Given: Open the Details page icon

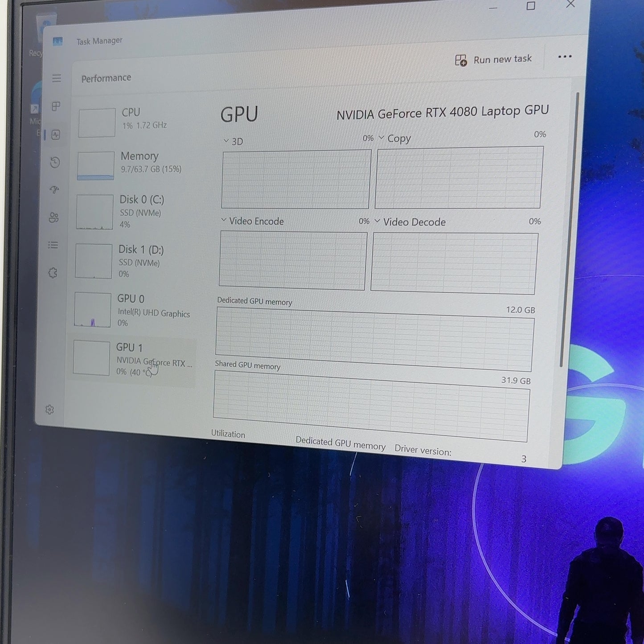Looking at the screenshot, I should click(x=53, y=245).
